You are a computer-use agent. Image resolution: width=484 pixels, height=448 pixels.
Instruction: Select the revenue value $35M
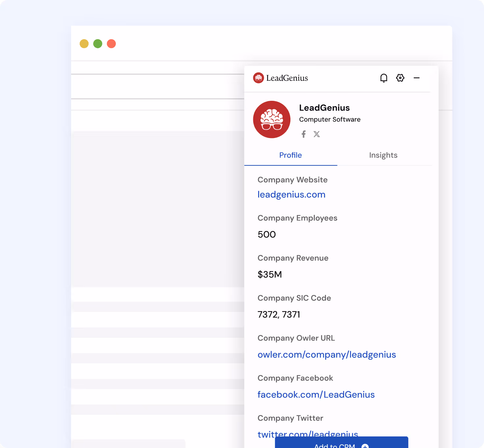tap(270, 274)
